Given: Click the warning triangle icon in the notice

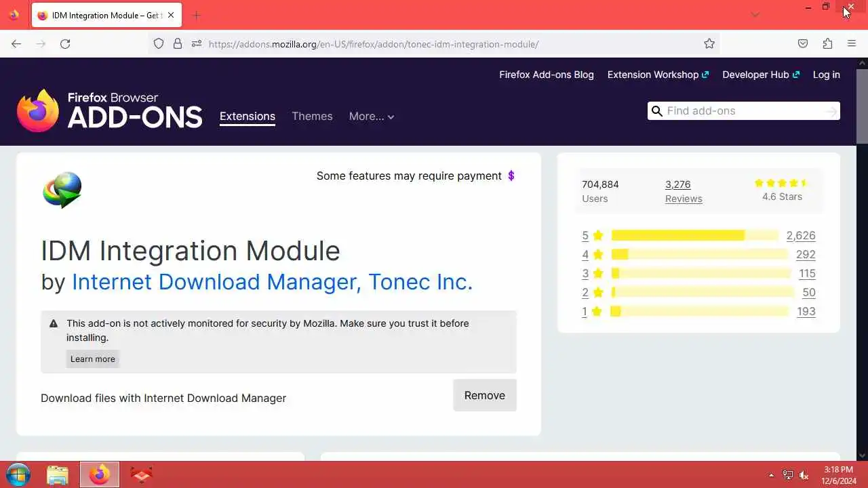Looking at the screenshot, I should tap(54, 324).
